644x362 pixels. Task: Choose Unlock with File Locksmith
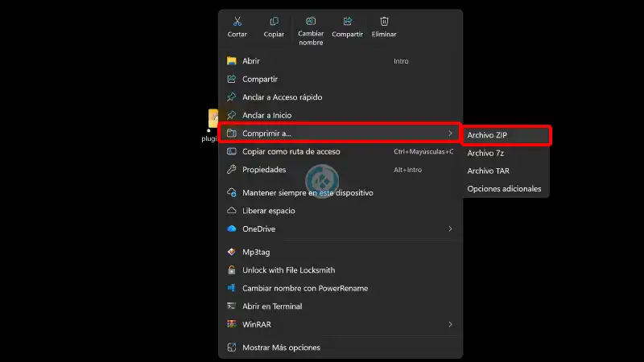pos(288,270)
